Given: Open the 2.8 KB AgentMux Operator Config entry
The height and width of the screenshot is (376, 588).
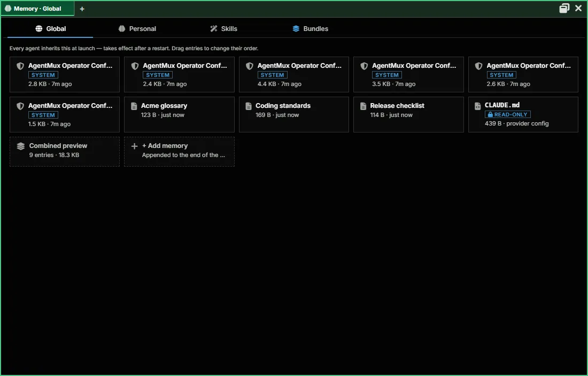Looking at the screenshot, I should point(65,75).
